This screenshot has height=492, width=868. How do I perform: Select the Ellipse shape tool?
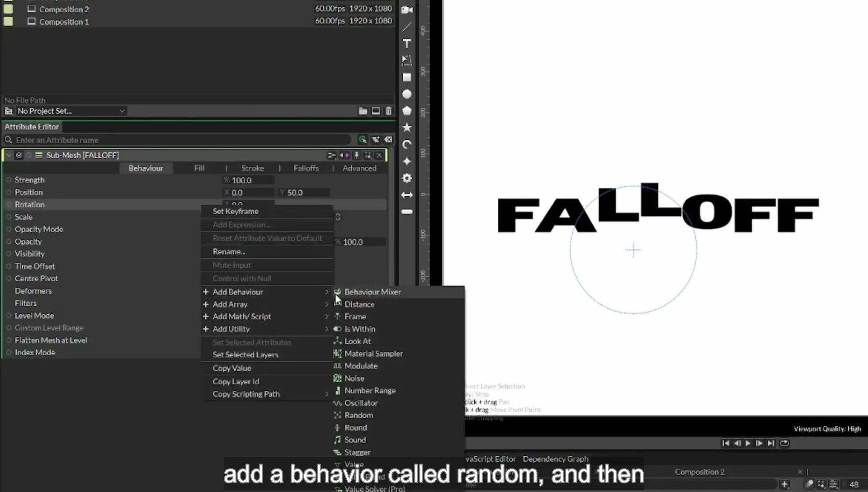(407, 94)
